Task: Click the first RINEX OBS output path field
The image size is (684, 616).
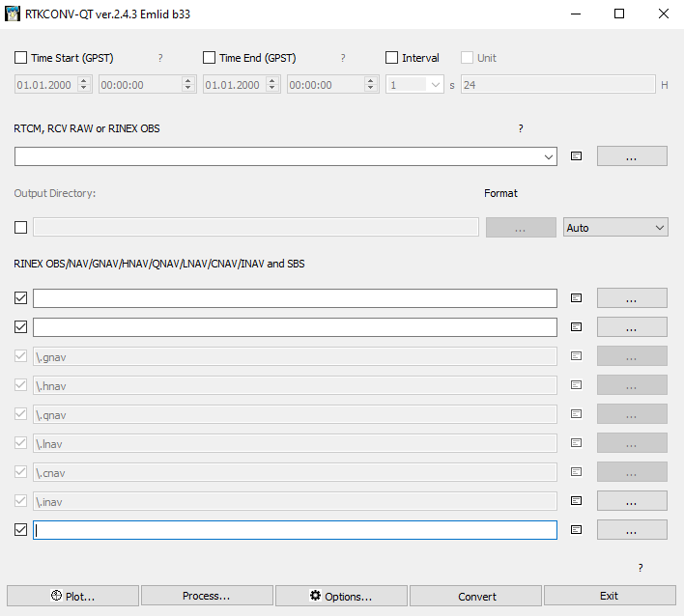Action: 295,298
